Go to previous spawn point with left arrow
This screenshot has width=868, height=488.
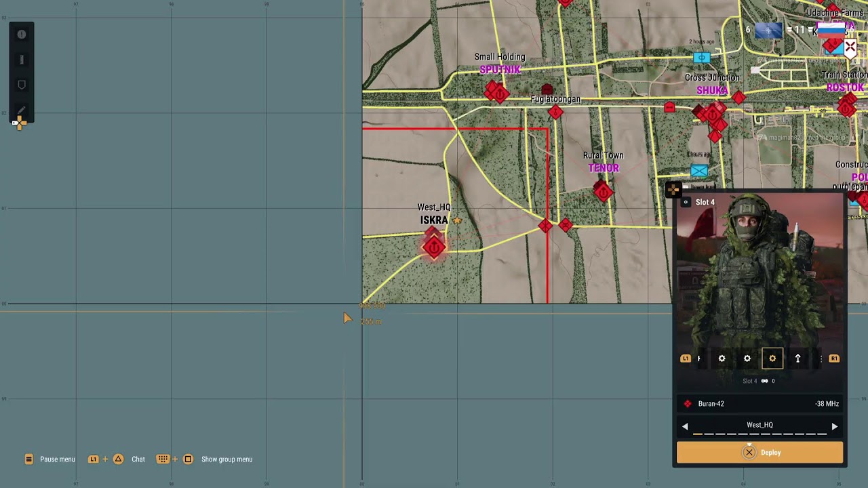coord(685,426)
